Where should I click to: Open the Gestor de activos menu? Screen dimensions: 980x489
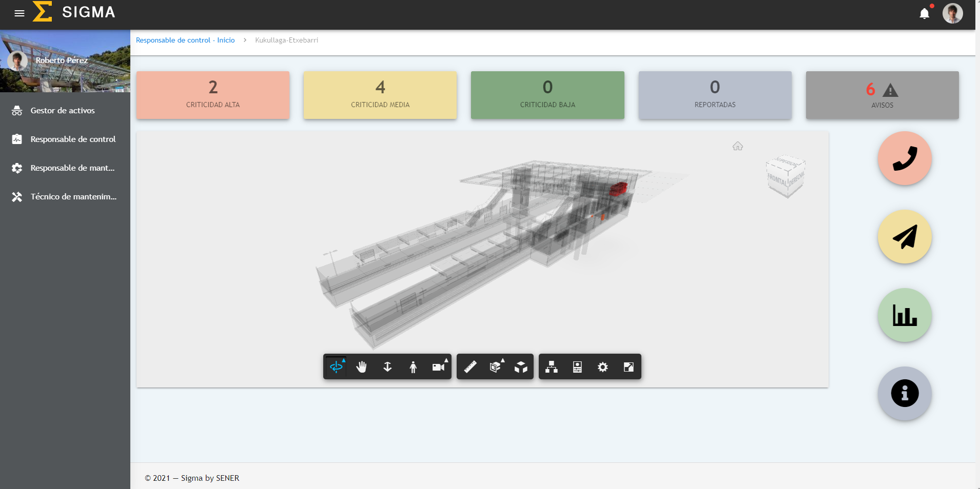pyautogui.click(x=62, y=110)
